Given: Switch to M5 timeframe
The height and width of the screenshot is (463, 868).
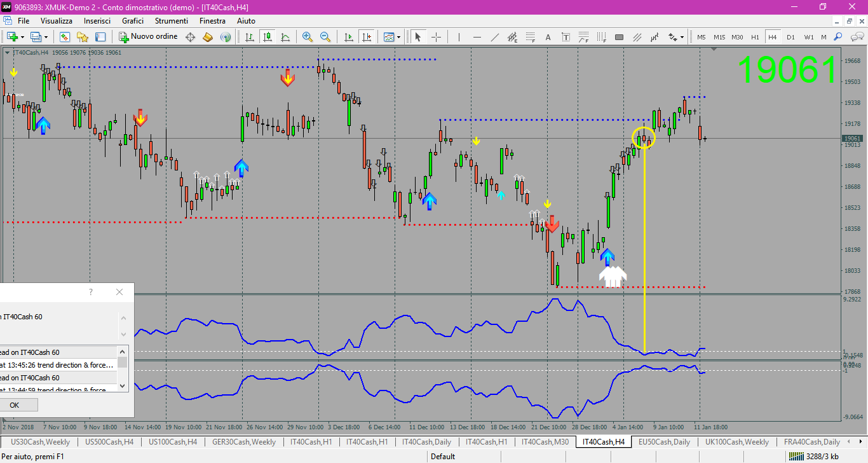Looking at the screenshot, I should pyautogui.click(x=702, y=37).
